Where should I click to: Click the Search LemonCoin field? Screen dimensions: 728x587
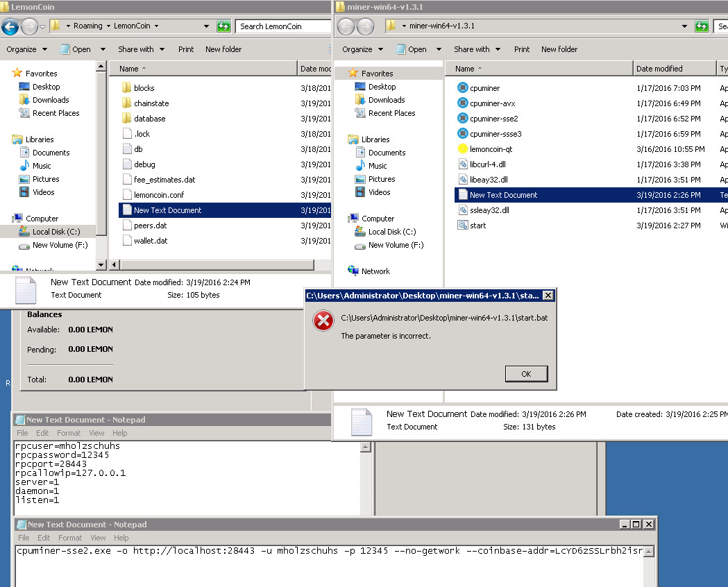[x=283, y=26]
